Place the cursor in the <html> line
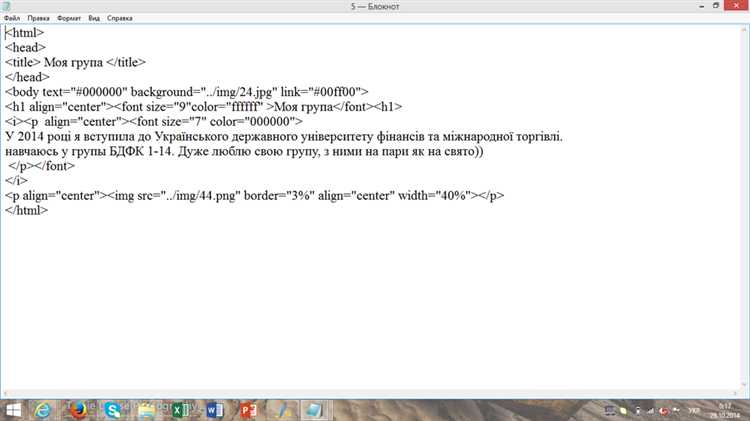 (24, 33)
